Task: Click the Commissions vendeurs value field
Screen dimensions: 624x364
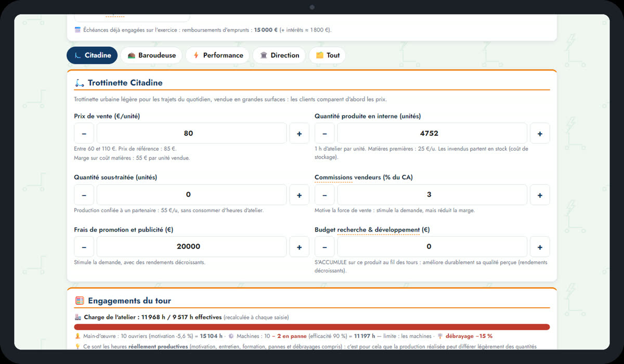Action: [432, 195]
